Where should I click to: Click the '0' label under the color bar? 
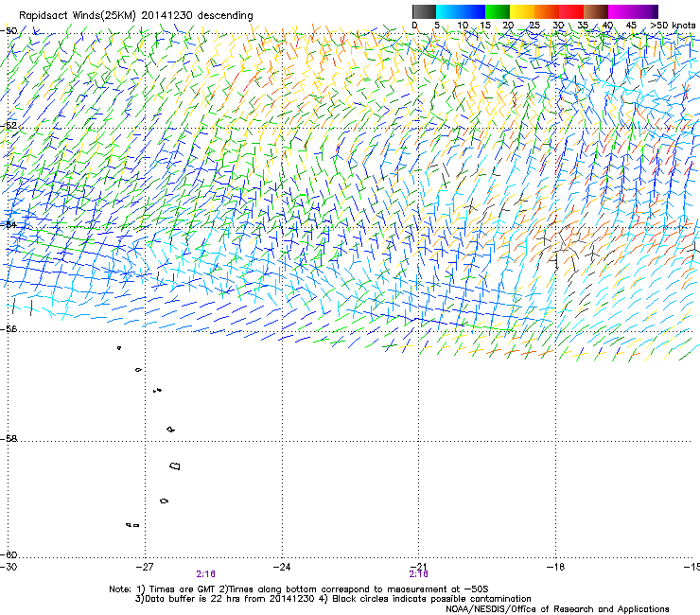414,25
